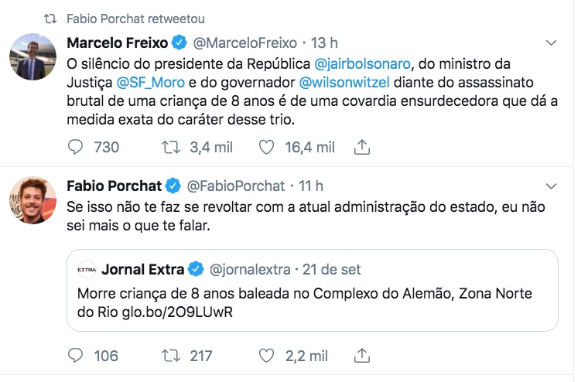Open options chevron on Marcelo Freixo's tweet

[x=551, y=42]
